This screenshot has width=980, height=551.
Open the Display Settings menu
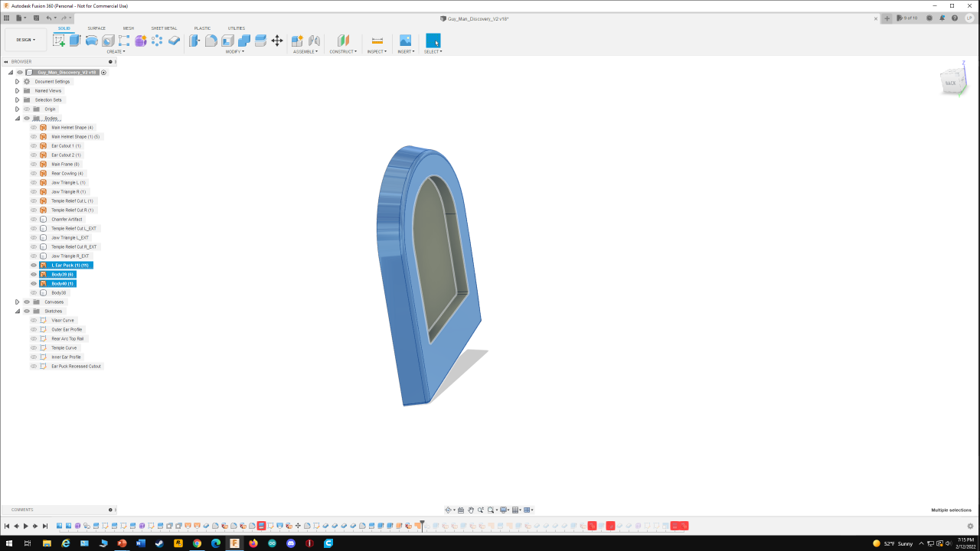coord(503,510)
